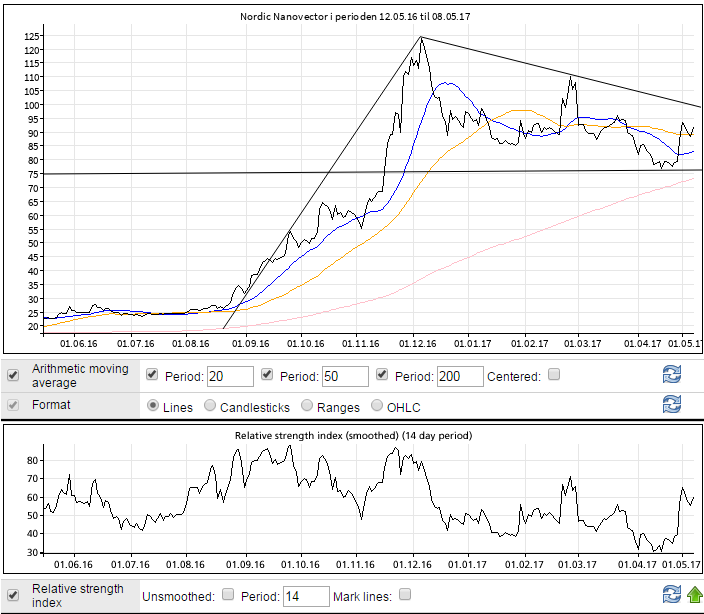
Task: Uncheck the Period 20 checkbox
Action: point(152,374)
